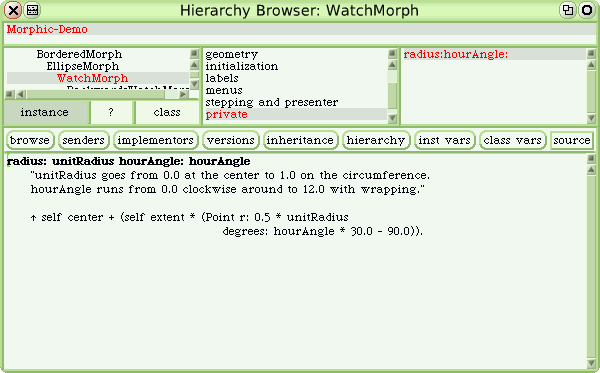Click the code pane scroll up arrow

point(591,169)
